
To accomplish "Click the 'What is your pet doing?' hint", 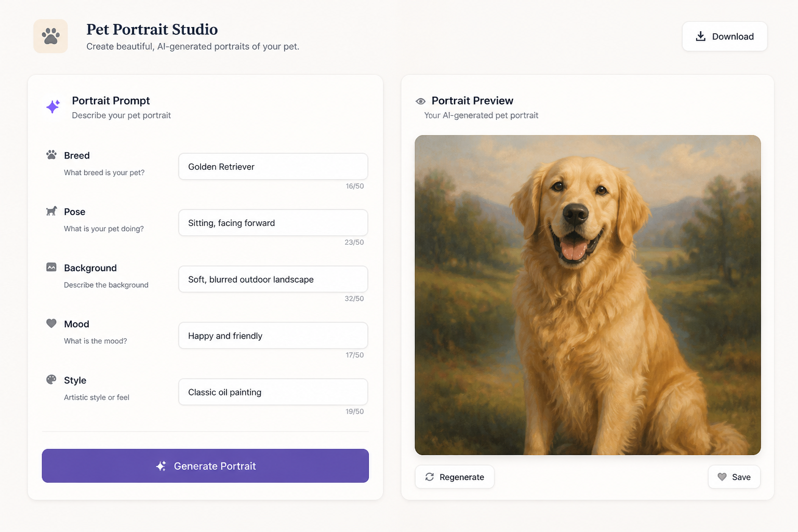I will point(104,229).
